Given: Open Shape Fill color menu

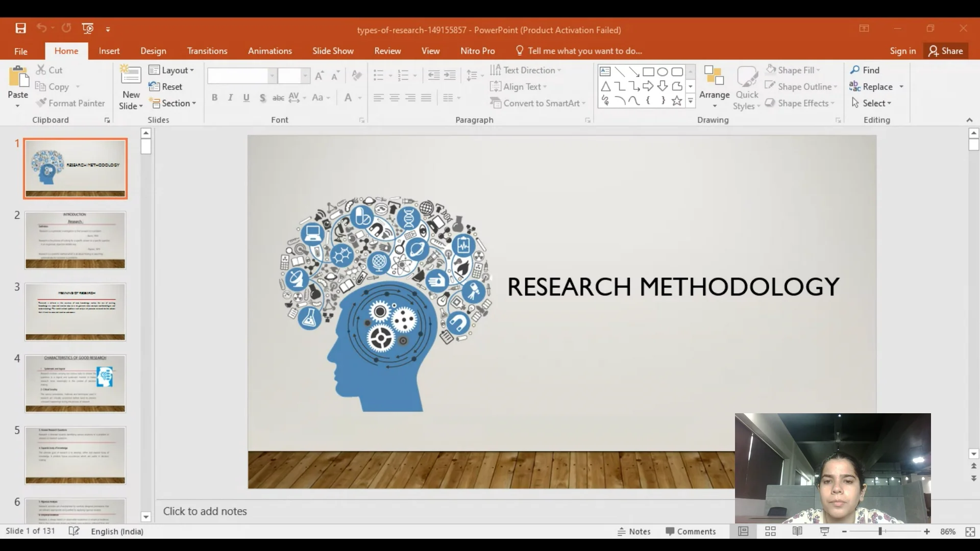Looking at the screenshot, I should point(793,70).
